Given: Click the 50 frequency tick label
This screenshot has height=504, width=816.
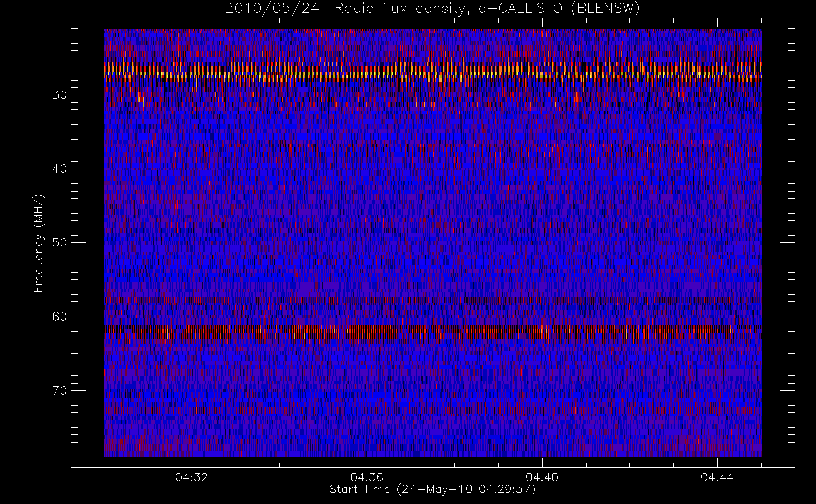Looking at the screenshot, I should tap(60, 243).
